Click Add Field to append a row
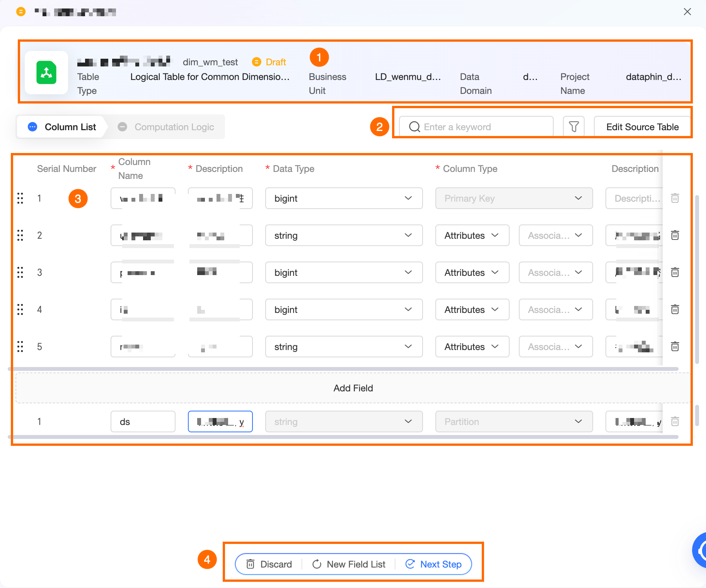 click(353, 388)
